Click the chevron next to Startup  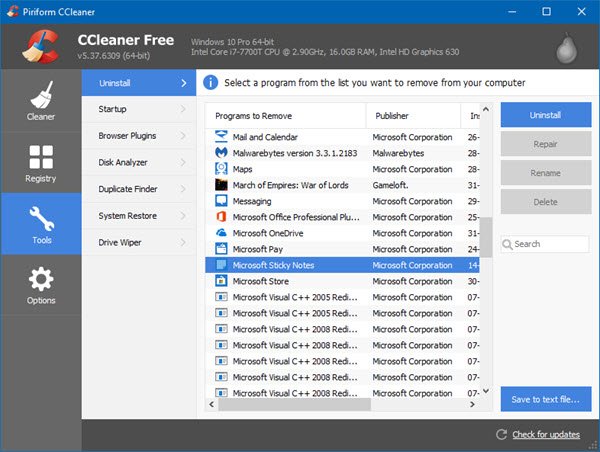tap(183, 109)
